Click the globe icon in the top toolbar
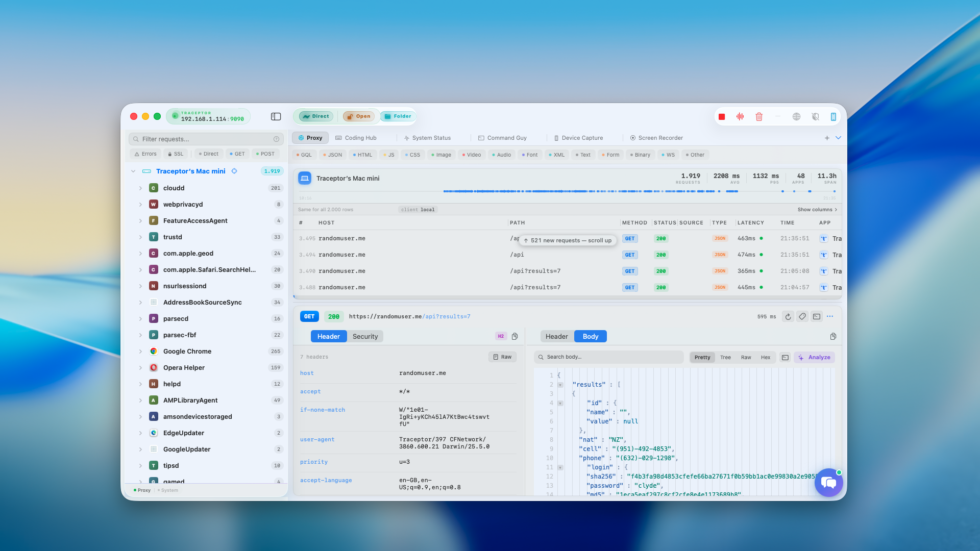Image resolution: width=980 pixels, height=551 pixels. click(796, 117)
